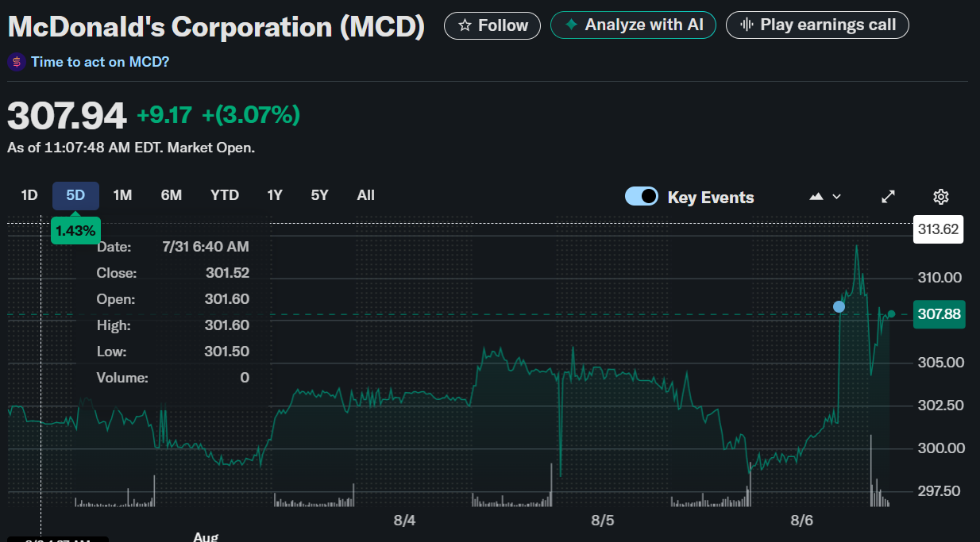Click the tooltip Volume value 0
This screenshot has width=980, height=542.
pyautogui.click(x=245, y=378)
